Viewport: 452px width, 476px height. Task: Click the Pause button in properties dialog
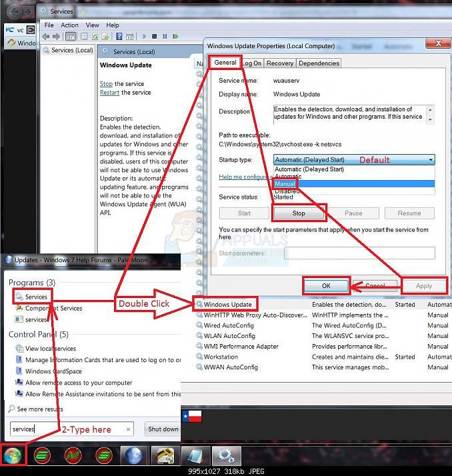pyautogui.click(x=353, y=213)
